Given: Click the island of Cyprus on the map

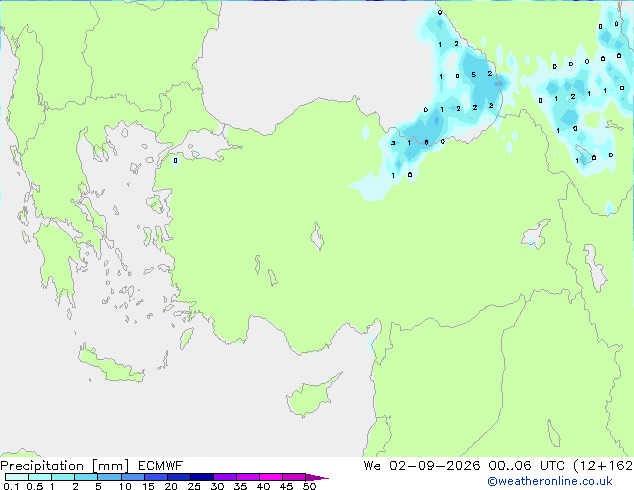Looking at the screenshot, I should tap(313, 397).
